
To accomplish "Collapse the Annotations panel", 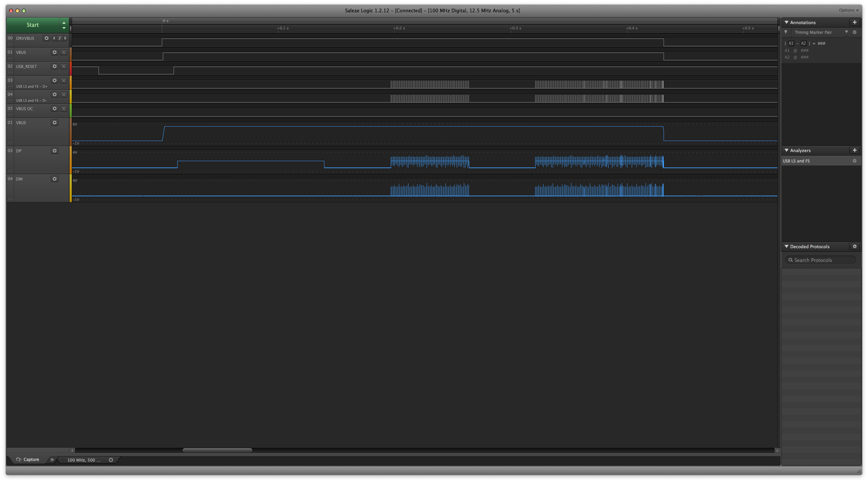I will [787, 22].
